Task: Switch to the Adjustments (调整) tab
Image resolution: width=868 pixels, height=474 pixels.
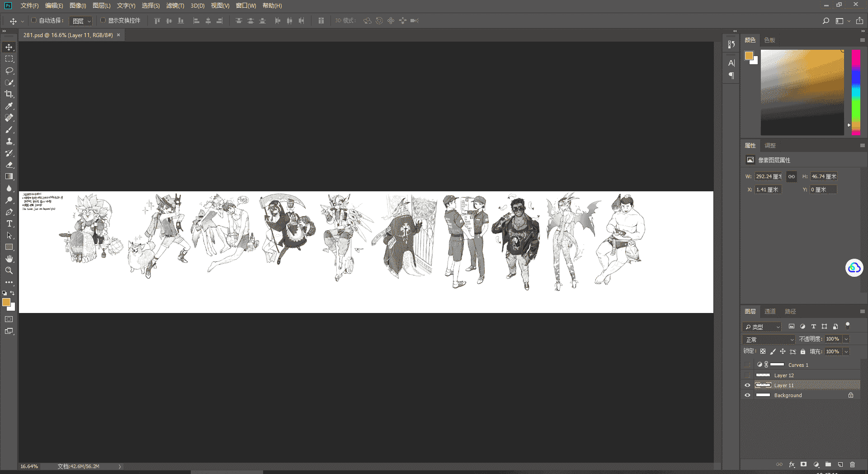Action: [x=770, y=146]
